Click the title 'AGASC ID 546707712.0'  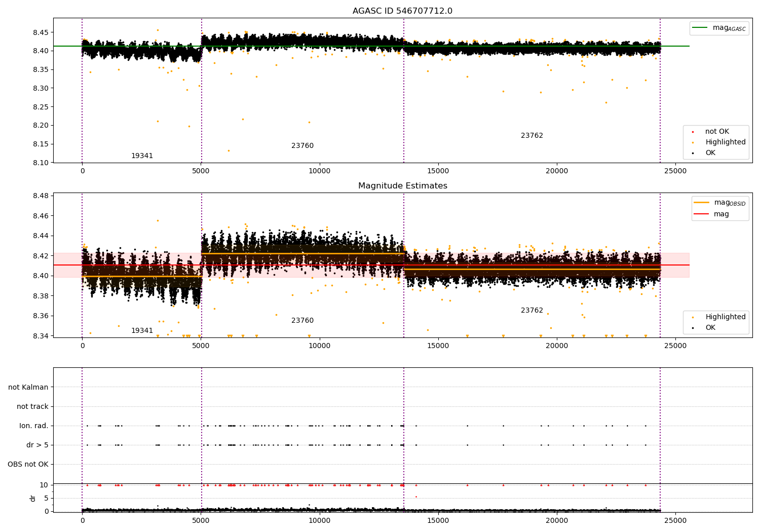(402, 11)
